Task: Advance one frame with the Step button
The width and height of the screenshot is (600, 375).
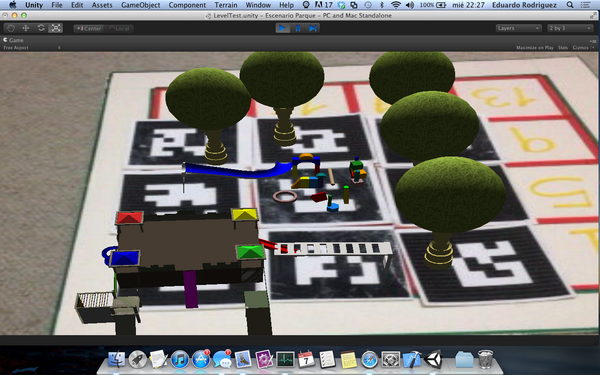Action: (x=313, y=28)
